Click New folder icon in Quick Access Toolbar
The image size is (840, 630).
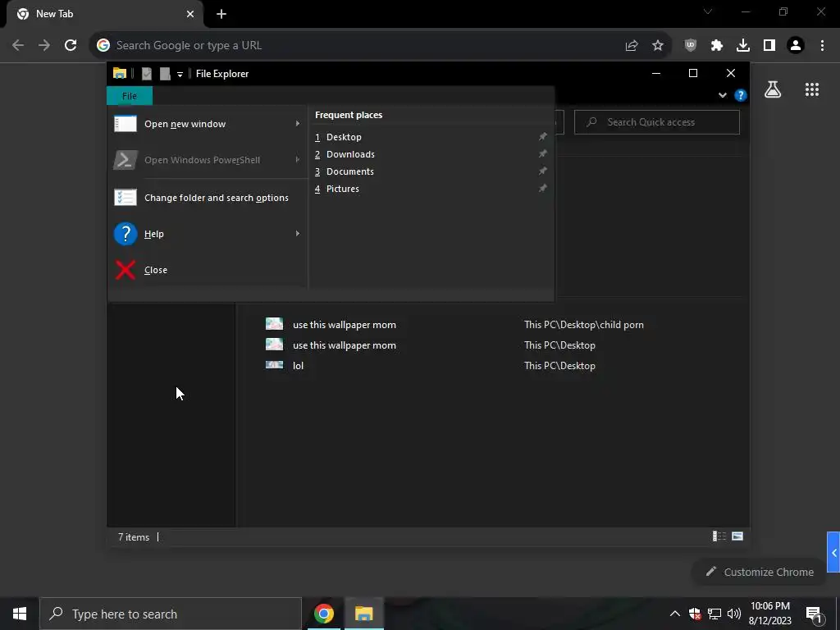tap(165, 74)
